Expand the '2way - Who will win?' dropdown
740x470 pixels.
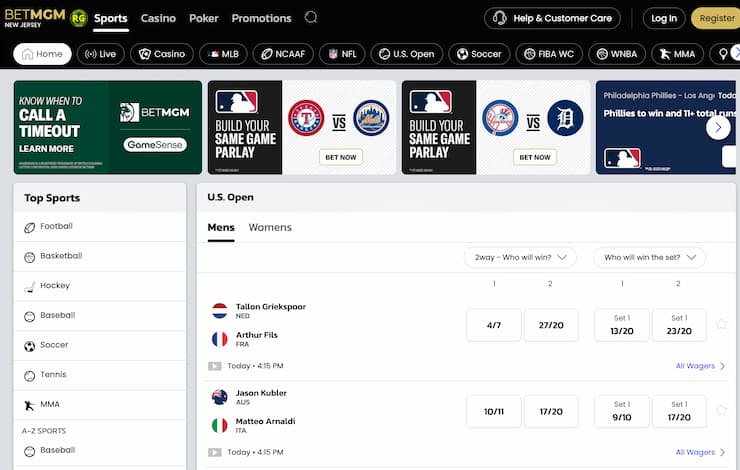[x=520, y=257]
